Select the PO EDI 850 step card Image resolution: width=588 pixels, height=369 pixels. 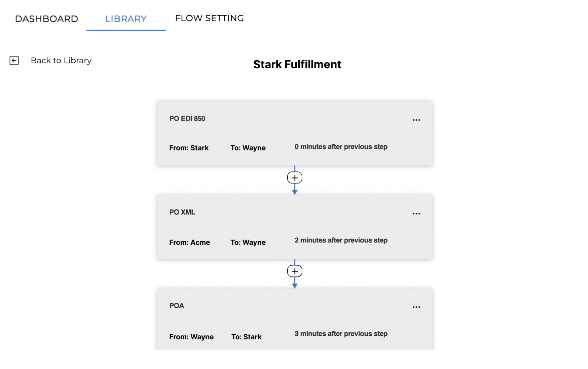[295, 133]
